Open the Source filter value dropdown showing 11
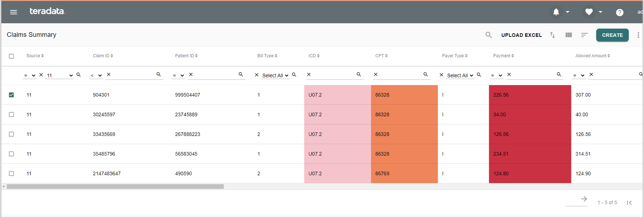This screenshot has width=644, height=218. [60, 75]
